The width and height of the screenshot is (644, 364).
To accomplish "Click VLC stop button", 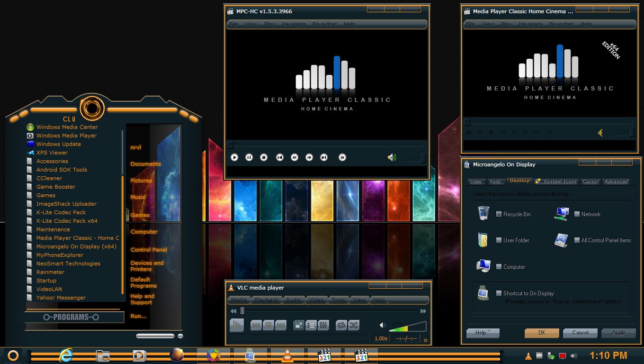I will click(268, 325).
